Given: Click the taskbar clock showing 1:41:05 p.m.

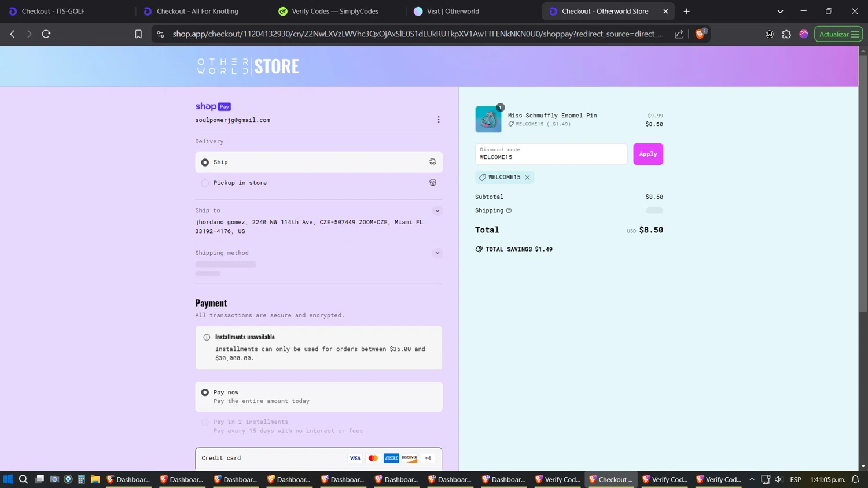Looking at the screenshot, I should [x=828, y=479].
